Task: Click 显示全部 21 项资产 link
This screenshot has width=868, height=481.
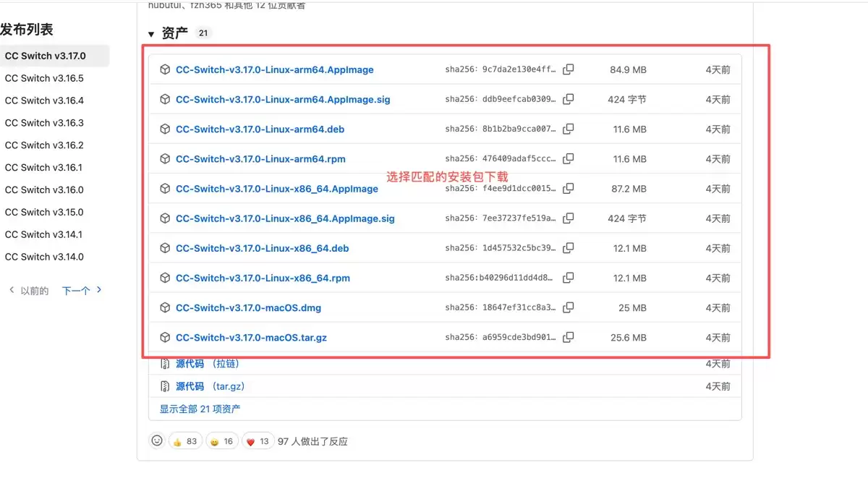Action: click(x=200, y=409)
